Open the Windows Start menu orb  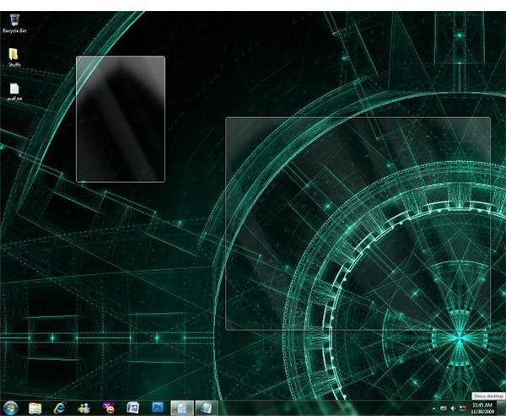[10, 408]
